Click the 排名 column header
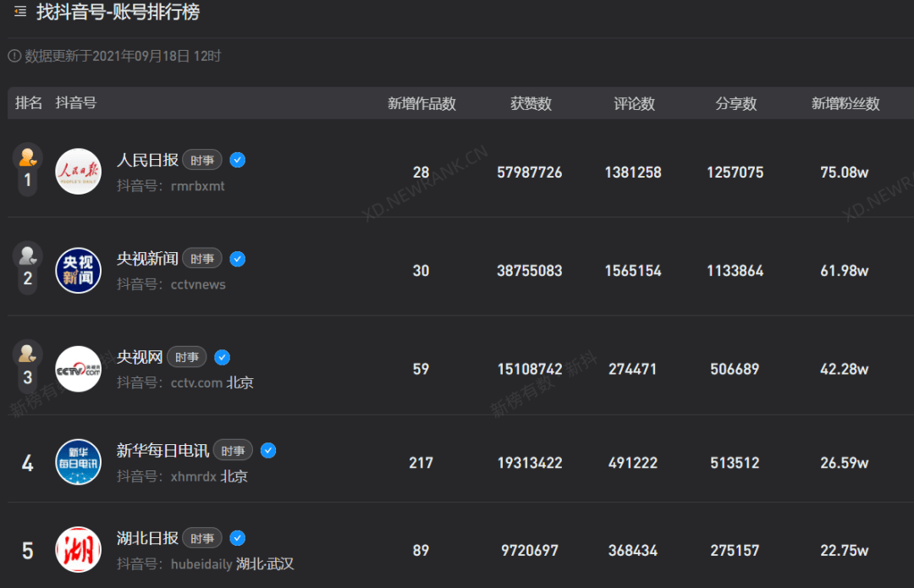The height and width of the screenshot is (588, 914). [x=29, y=103]
